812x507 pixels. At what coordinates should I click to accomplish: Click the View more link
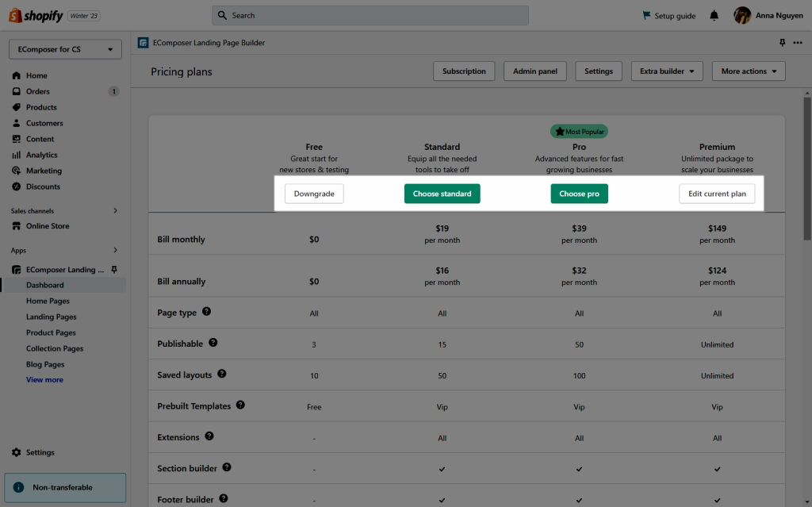(x=44, y=380)
